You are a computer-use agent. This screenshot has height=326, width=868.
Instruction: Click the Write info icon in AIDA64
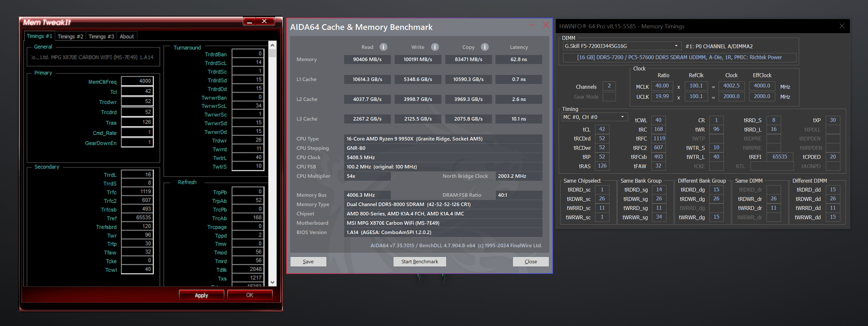coord(435,47)
